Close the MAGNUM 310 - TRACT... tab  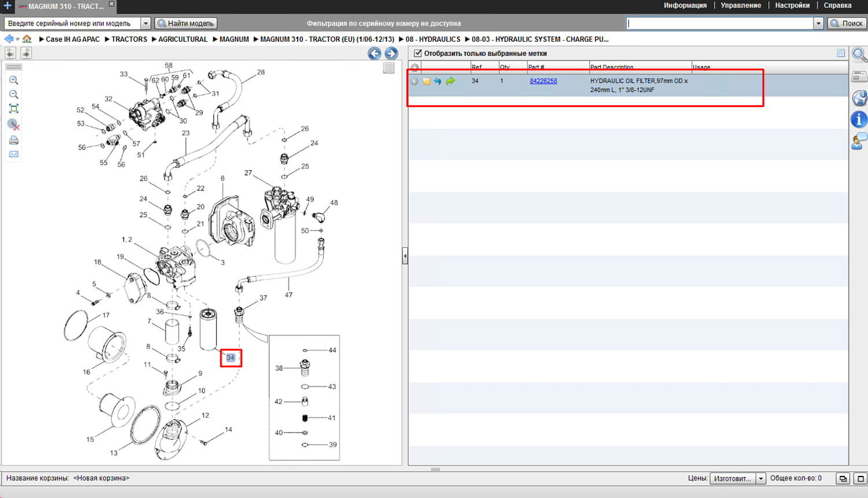click(112, 4)
